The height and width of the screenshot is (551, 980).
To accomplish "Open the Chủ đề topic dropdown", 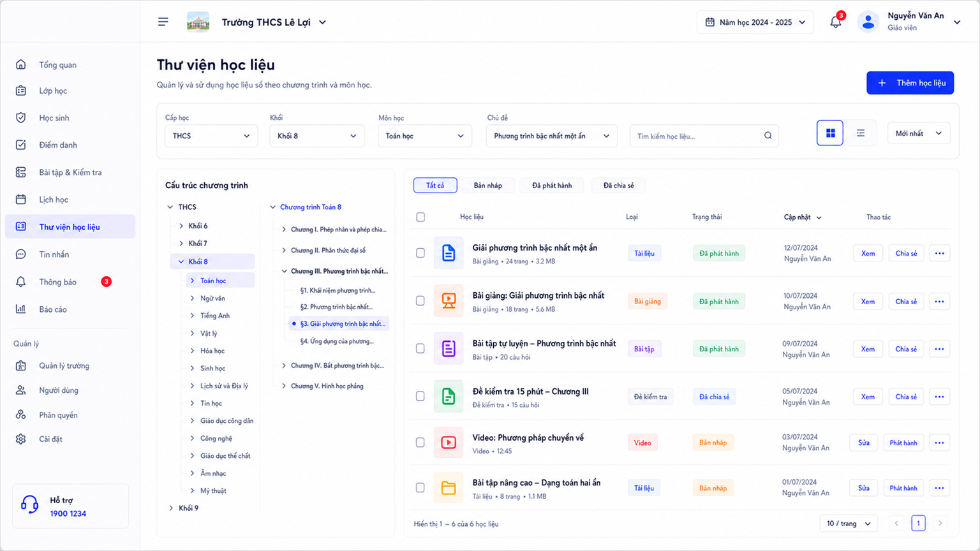I will tap(552, 136).
